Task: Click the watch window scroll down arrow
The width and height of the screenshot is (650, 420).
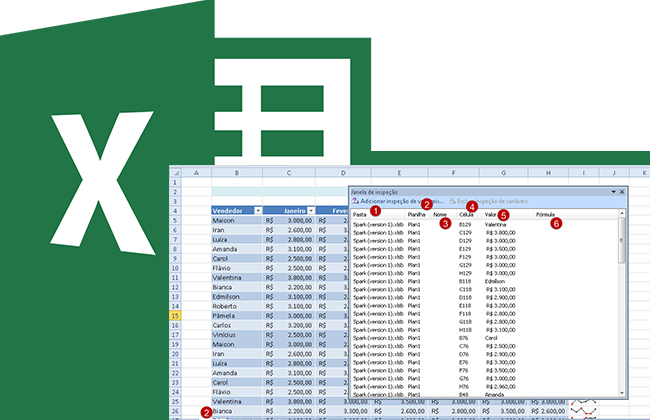Action: (622, 393)
